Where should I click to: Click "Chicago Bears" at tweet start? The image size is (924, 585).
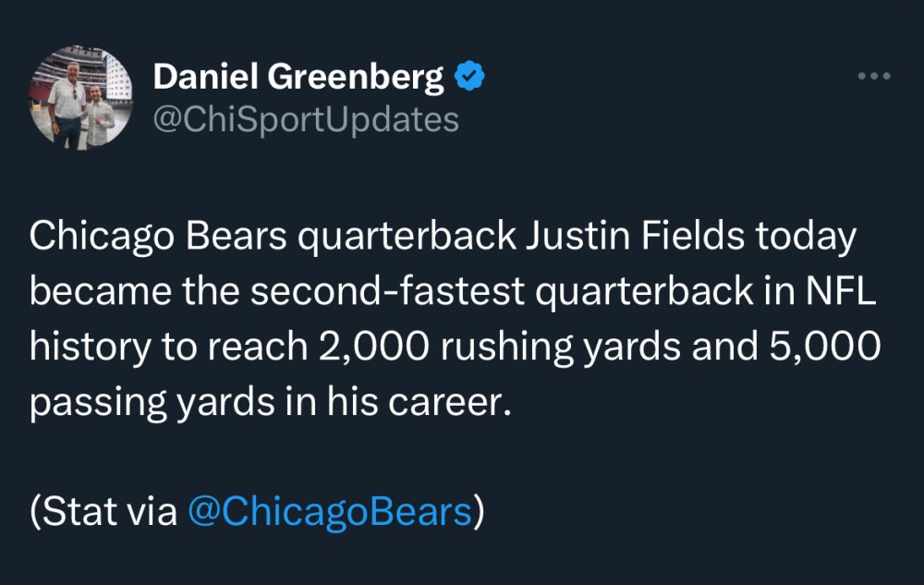point(158,237)
